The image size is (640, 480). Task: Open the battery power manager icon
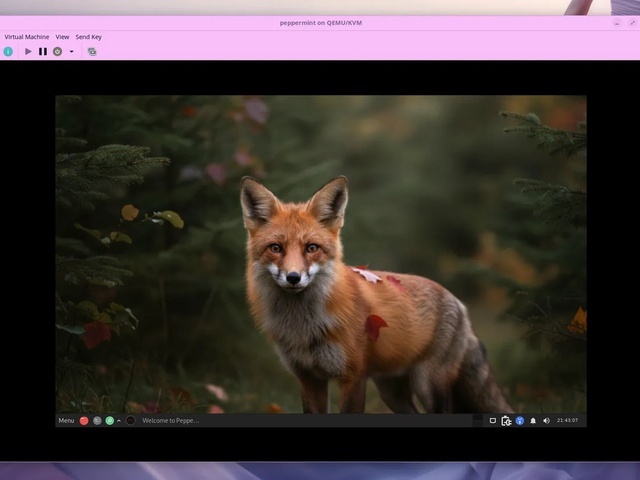pyautogui.click(x=507, y=420)
